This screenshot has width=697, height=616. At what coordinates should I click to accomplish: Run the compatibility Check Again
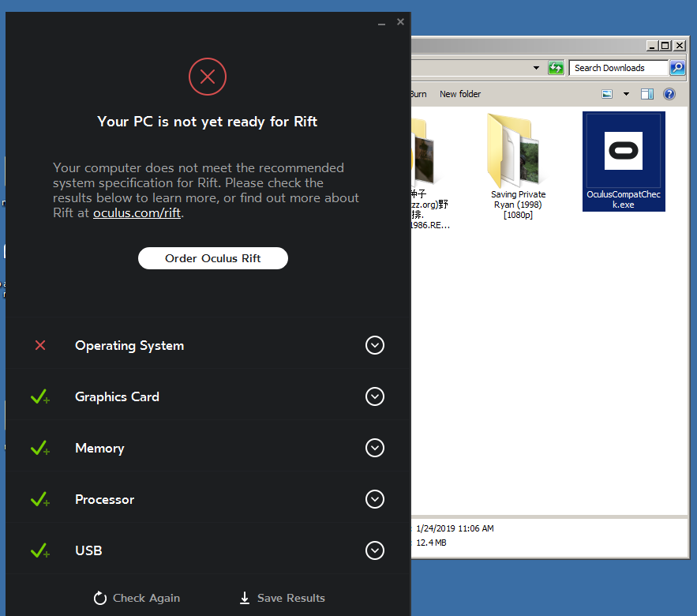[x=137, y=598]
